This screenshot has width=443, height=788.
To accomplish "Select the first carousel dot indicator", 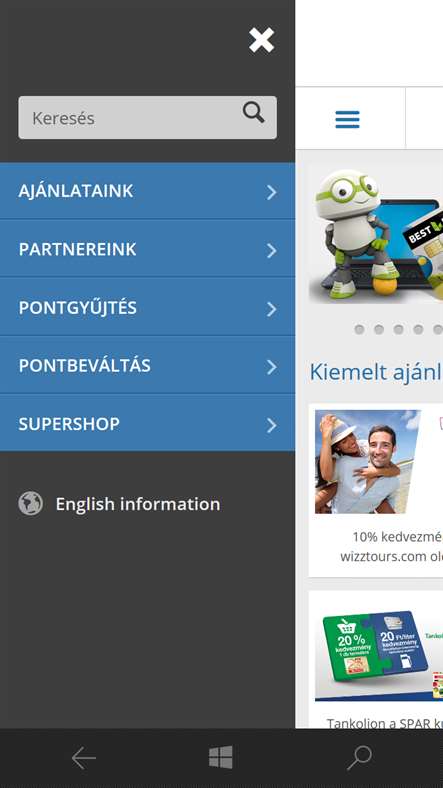I will [x=359, y=329].
